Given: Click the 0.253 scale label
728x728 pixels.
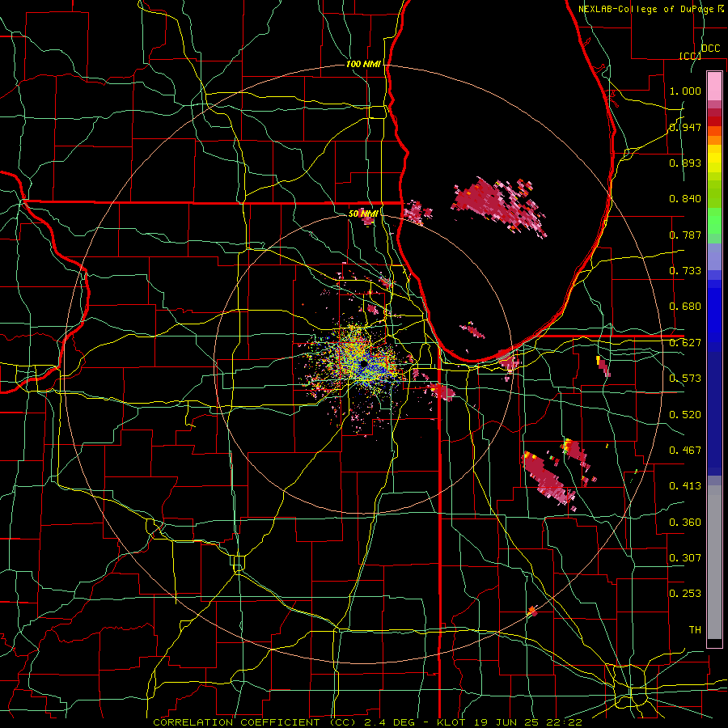Looking at the screenshot, I should [x=685, y=594].
